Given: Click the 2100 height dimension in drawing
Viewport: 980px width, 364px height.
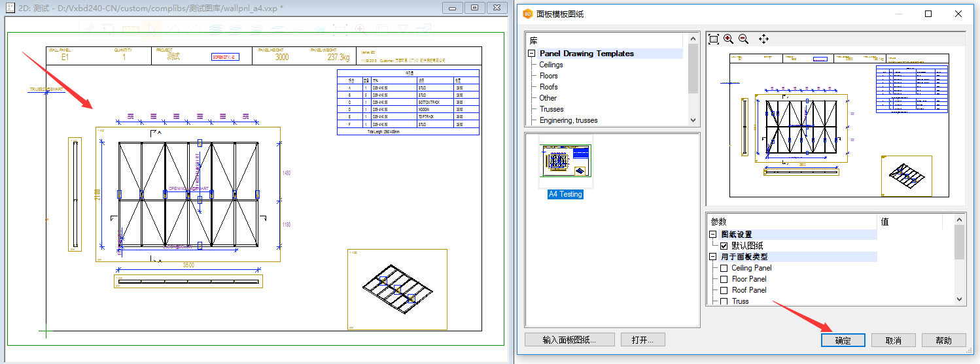Looking at the screenshot, I should [98, 194].
